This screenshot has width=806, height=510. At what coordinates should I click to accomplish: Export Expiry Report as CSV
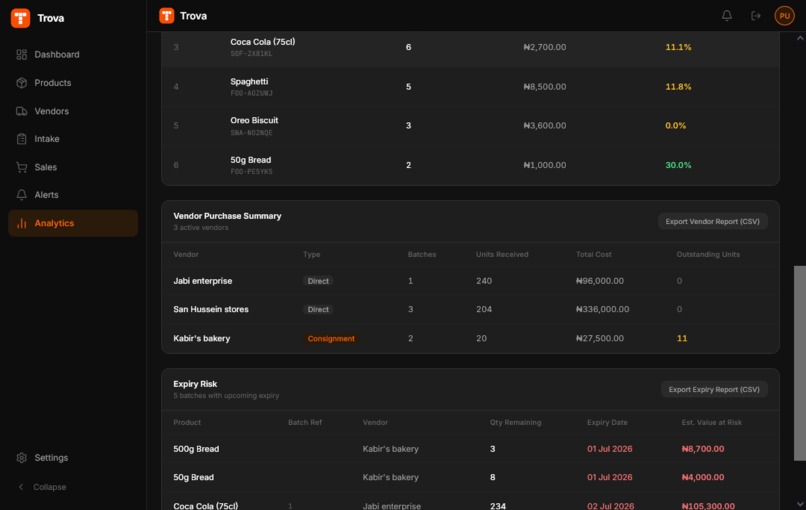(x=714, y=390)
